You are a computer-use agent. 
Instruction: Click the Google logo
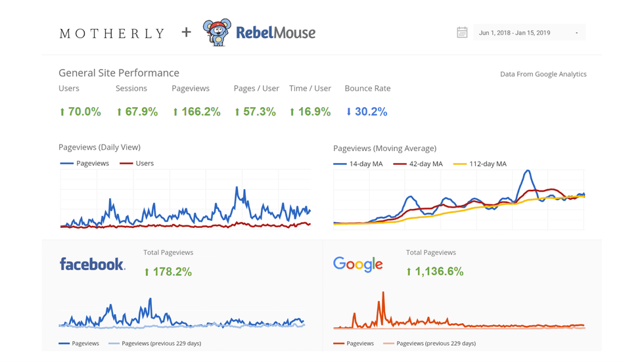click(357, 264)
